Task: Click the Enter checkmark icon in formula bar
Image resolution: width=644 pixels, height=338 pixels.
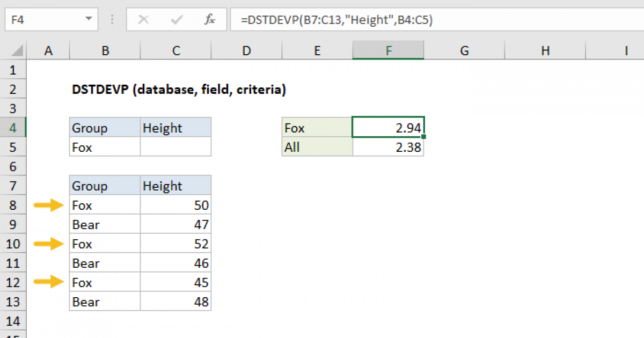Action: point(176,19)
